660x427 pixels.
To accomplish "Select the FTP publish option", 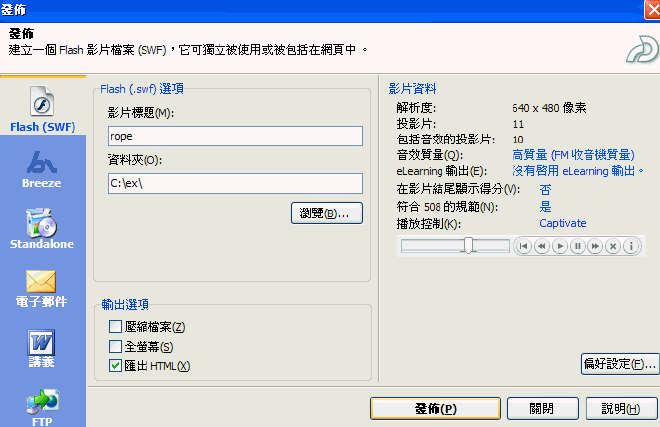I will point(42,407).
